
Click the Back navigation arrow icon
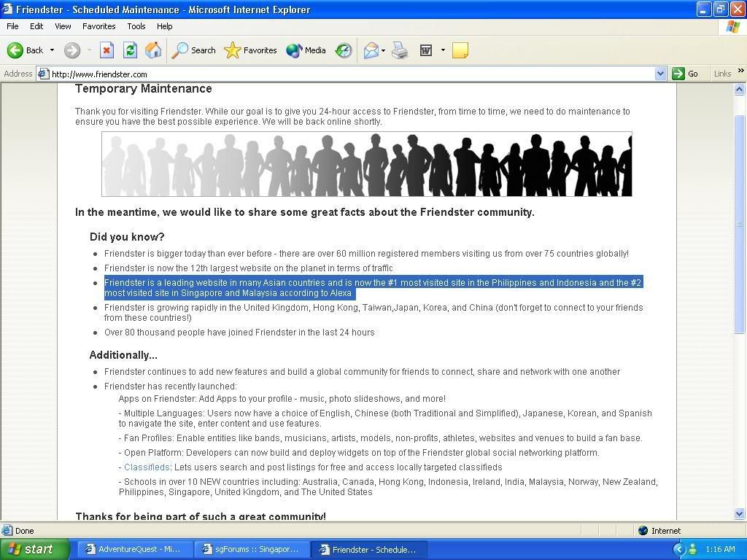tap(15, 50)
